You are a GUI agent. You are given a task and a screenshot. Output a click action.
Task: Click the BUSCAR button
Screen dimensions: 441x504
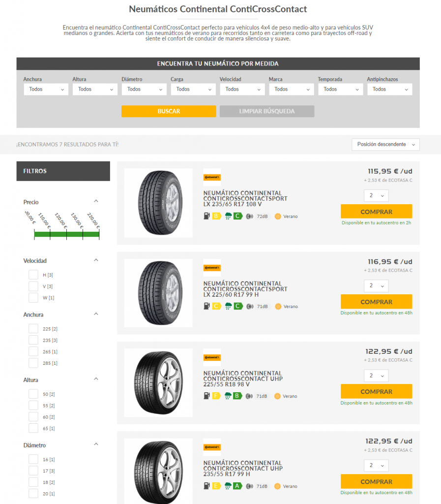coord(169,111)
